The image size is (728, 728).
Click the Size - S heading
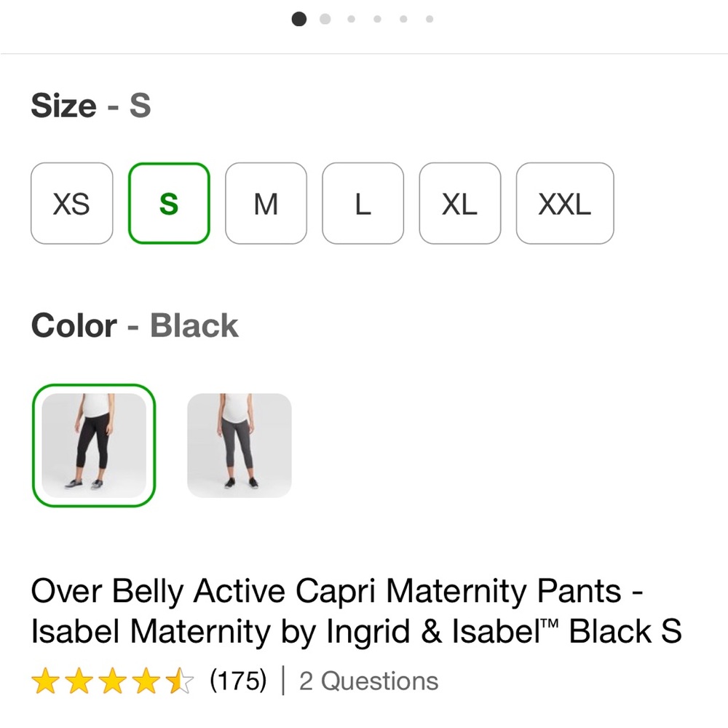[90, 105]
